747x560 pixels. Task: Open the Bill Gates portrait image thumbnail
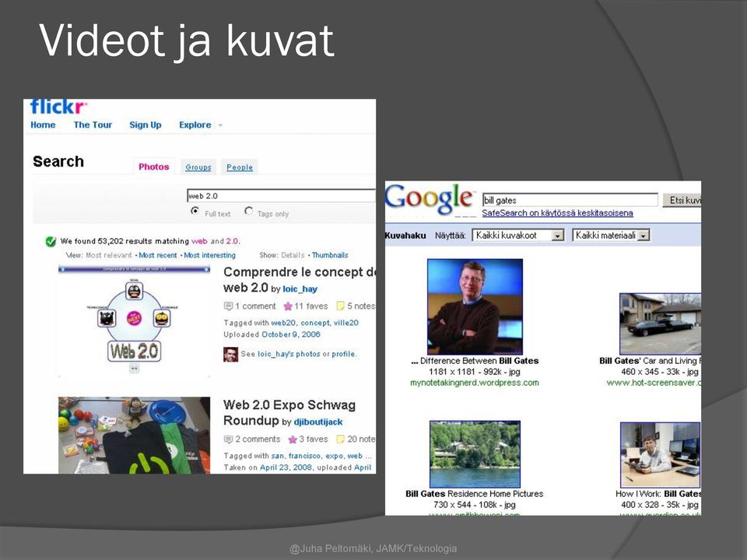coord(475,306)
